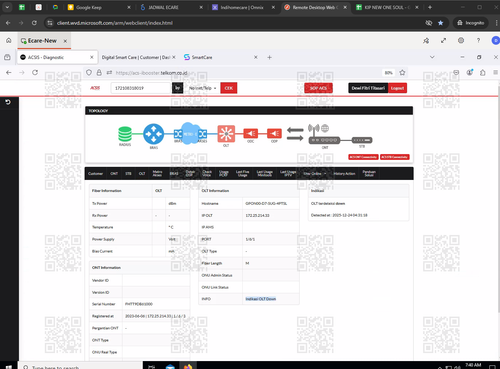Click the RADIUS database icon in topology

(x=125, y=134)
